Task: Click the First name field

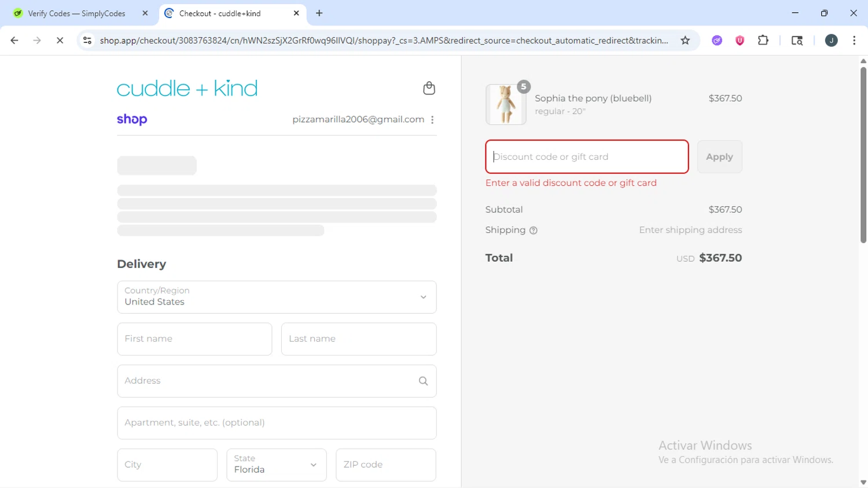Action: (x=194, y=339)
